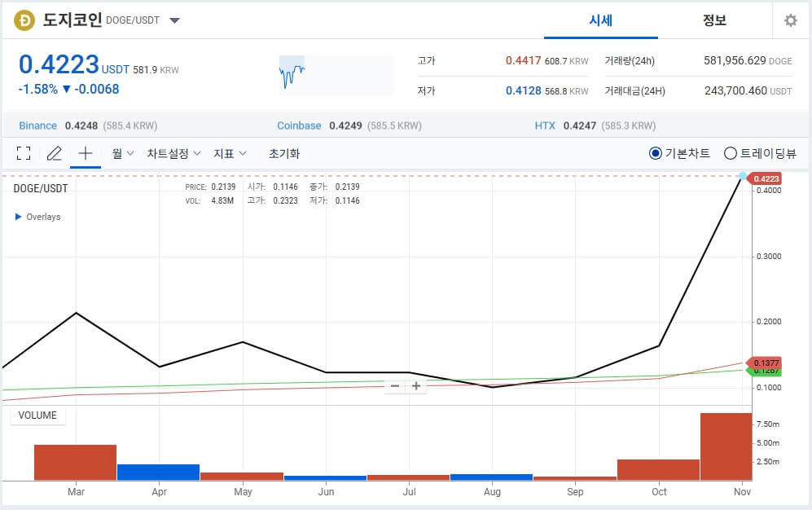
Task: Click the Jun axis label
Action: pyautogui.click(x=326, y=492)
